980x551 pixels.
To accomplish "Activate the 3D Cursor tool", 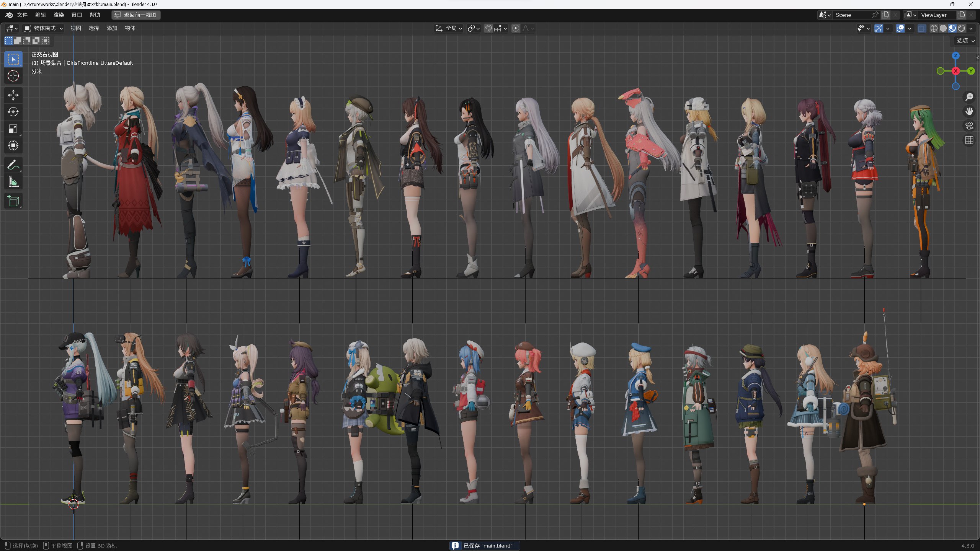I will (x=13, y=76).
